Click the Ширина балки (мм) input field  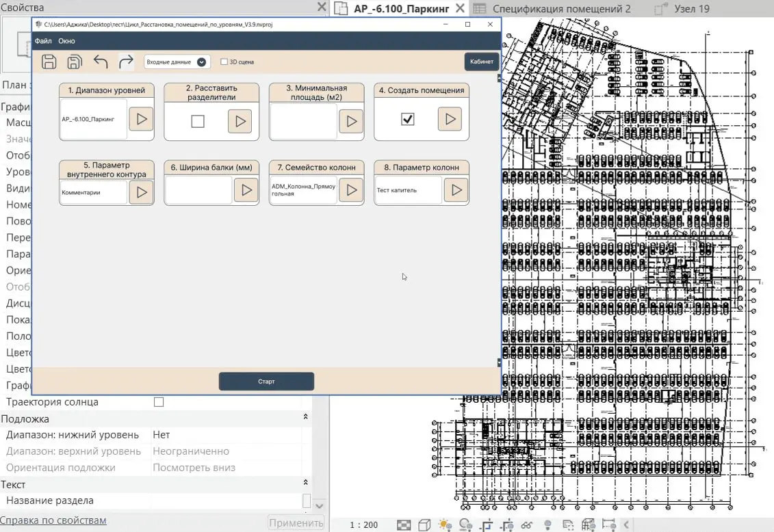point(198,190)
